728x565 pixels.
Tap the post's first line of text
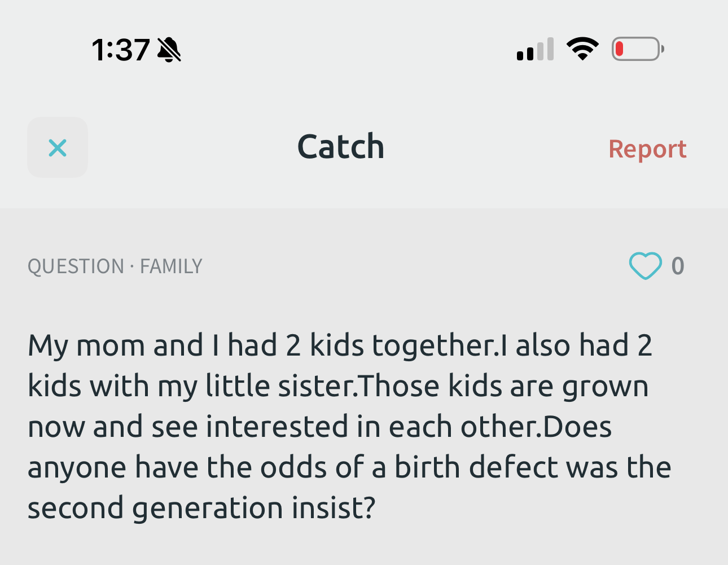point(340,345)
